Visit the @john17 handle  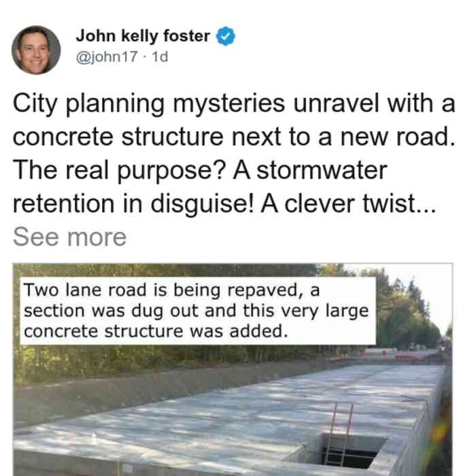click(107, 56)
